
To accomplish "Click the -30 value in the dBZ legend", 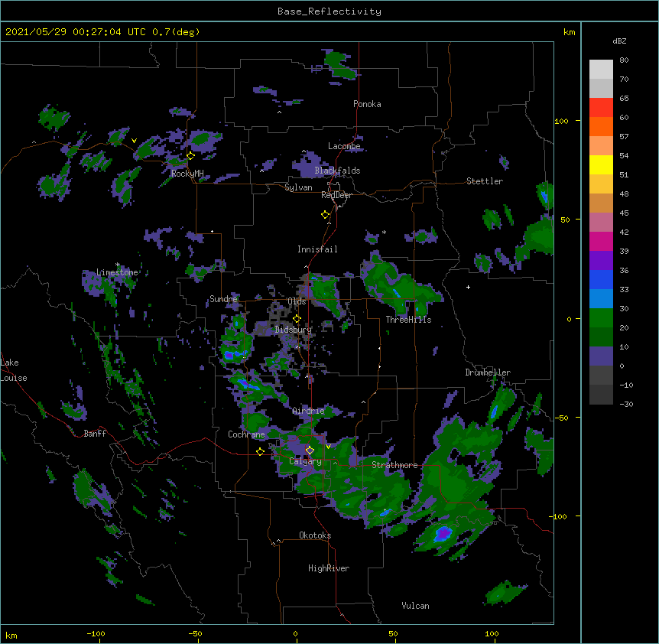I will 626,404.
